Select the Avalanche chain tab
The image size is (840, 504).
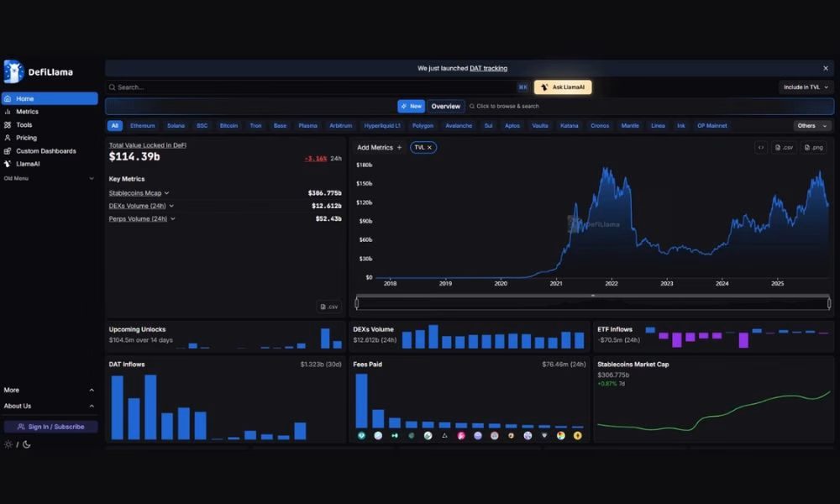459,126
